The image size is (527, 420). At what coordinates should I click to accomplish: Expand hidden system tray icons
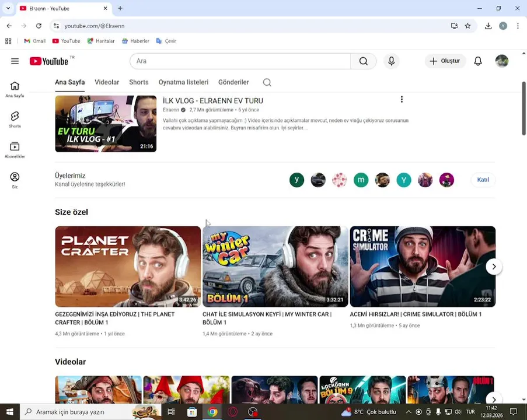tap(409, 412)
